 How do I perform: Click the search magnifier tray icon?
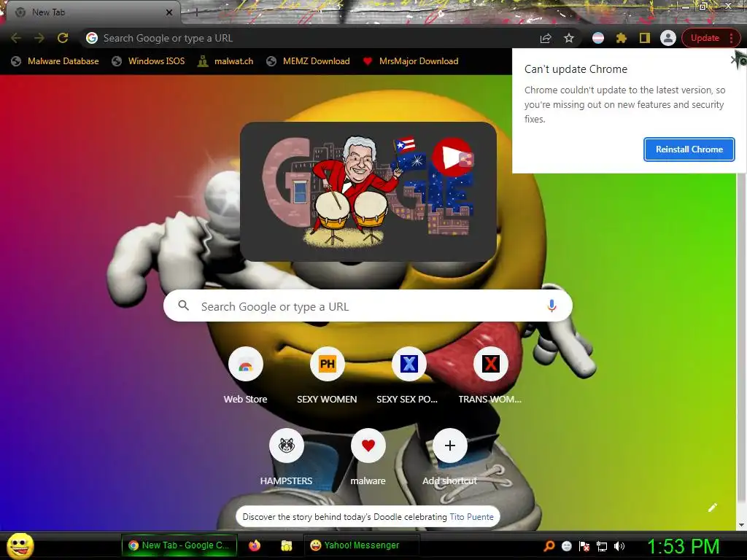pyautogui.click(x=549, y=546)
